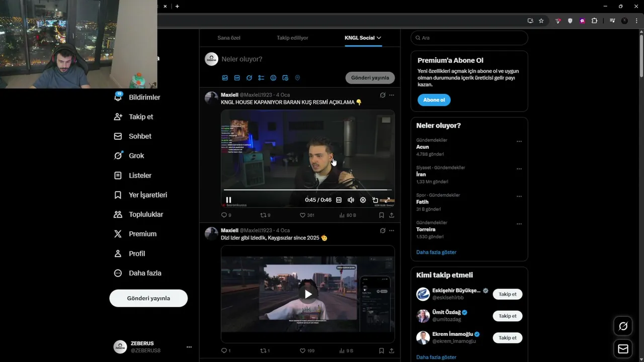Image resolution: width=644 pixels, height=362 pixels.
Task: Open Bildirimler notifications
Action: [x=137, y=97]
